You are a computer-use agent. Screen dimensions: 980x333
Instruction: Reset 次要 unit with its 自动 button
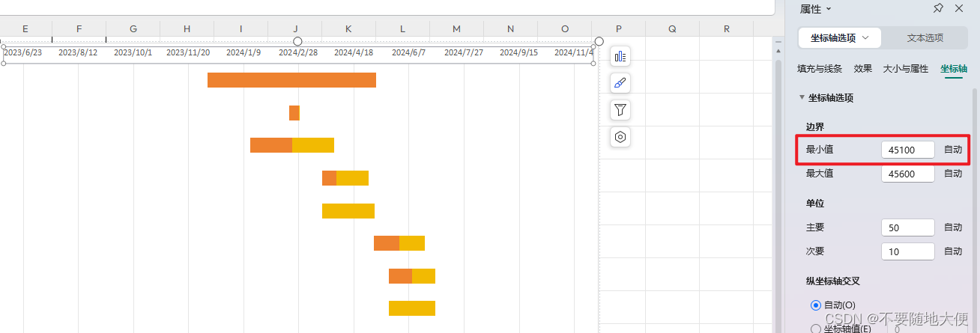coord(953,251)
